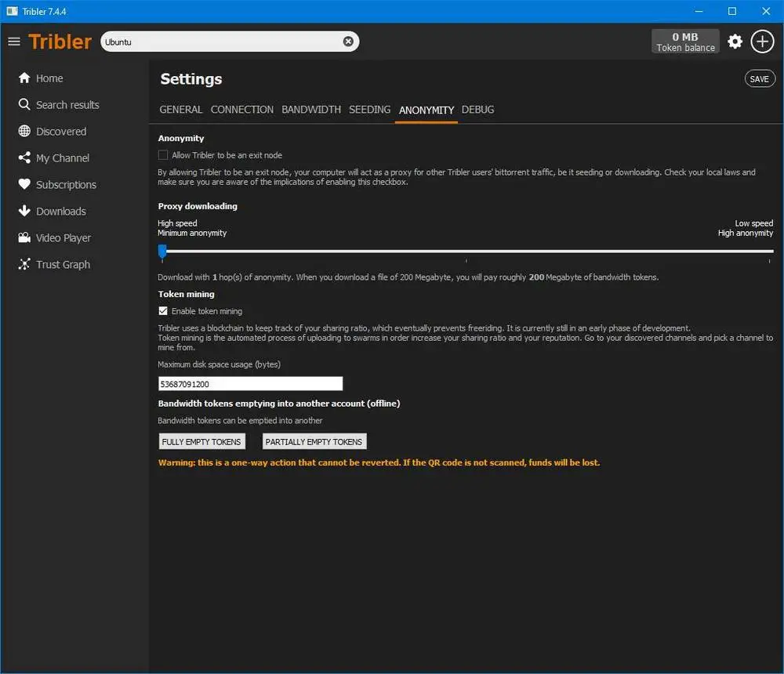Open the hamburger menu icon

[x=14, y=42]
